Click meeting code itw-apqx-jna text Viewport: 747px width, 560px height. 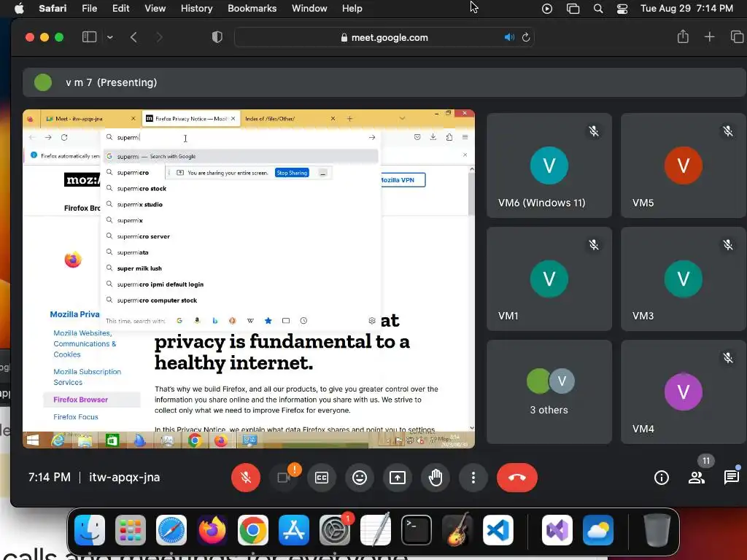tap(124, 477)
